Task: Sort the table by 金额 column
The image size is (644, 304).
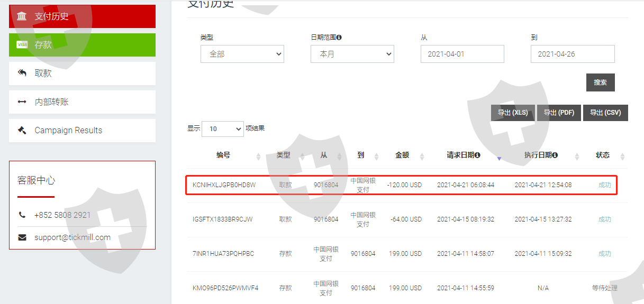Action: pyautogui.click(x=403, y=155)
